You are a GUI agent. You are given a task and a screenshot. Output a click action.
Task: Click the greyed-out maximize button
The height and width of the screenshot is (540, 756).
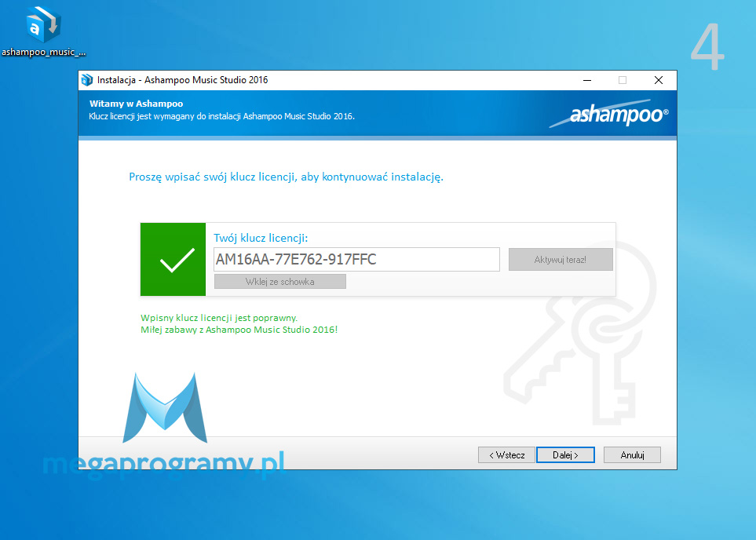pyautogui.click(x=623, y=80)
